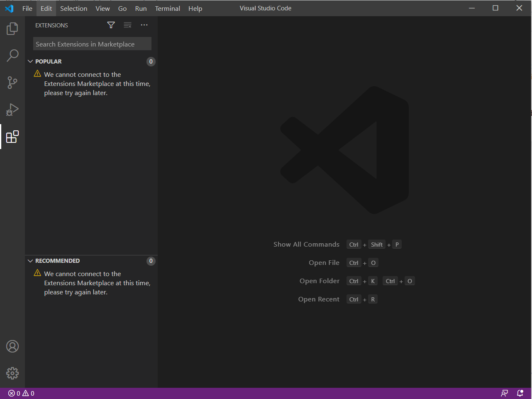
Task: Click the Filter Extensions funnel icon
Action: click(x=111, y=25)
